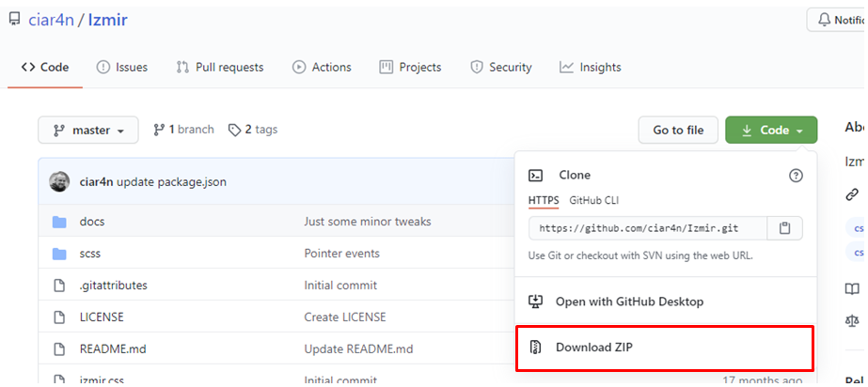View the 2 tags link

point(253,130)
